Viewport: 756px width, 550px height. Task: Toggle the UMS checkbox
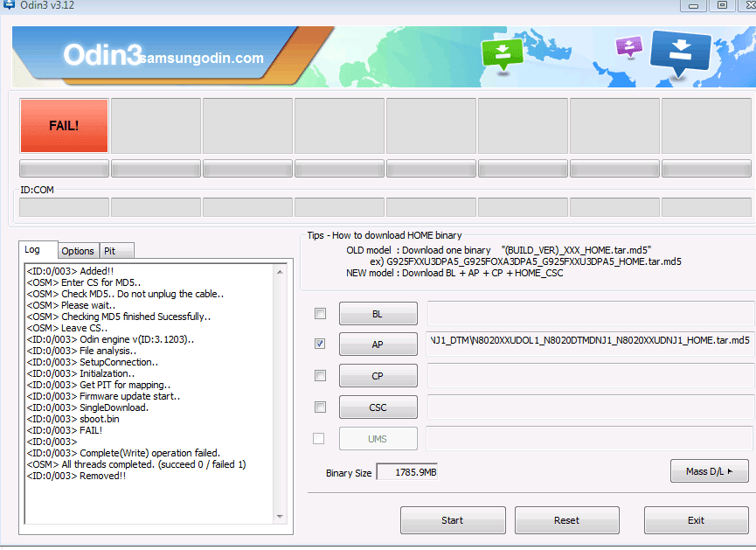click(318, 439)
